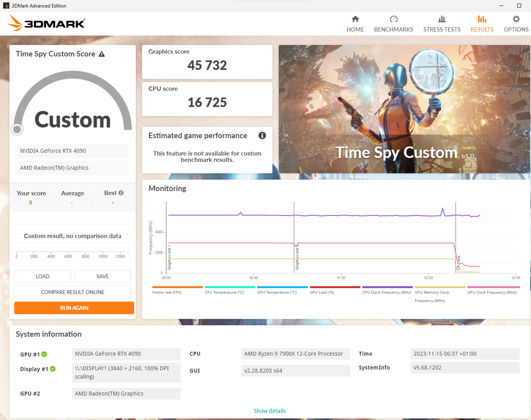The width and height of the screenshot is (531, 420).
Task: Open the Options gear icon
Action: [x=516, y=19]
